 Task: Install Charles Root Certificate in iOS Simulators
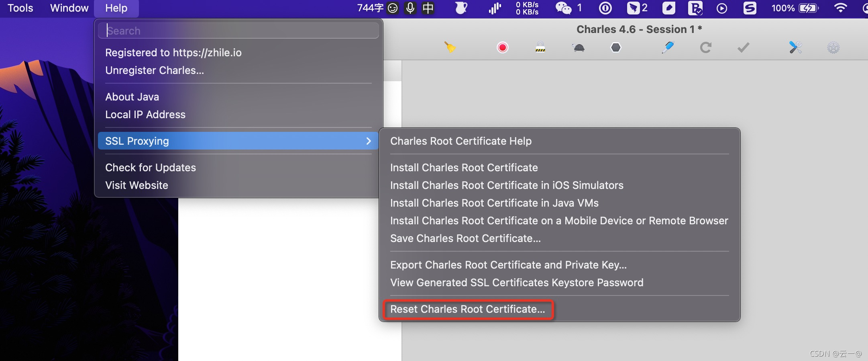(560, 185)
